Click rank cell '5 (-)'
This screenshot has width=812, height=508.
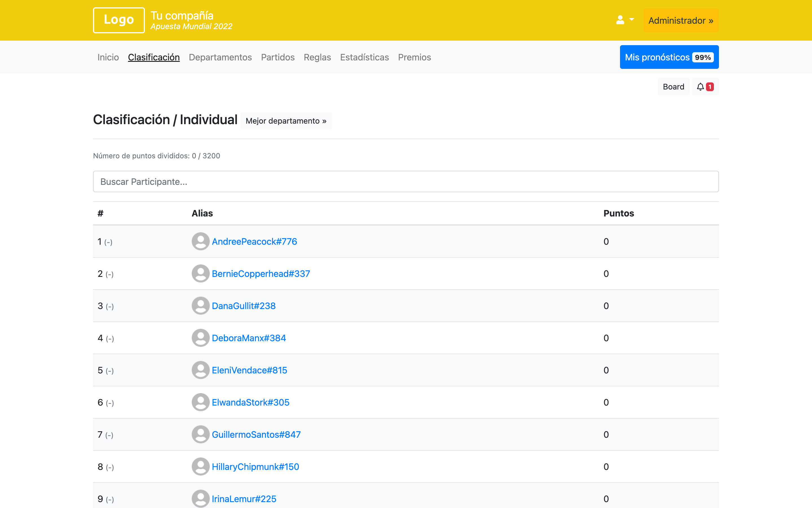[x=105, y=370]
